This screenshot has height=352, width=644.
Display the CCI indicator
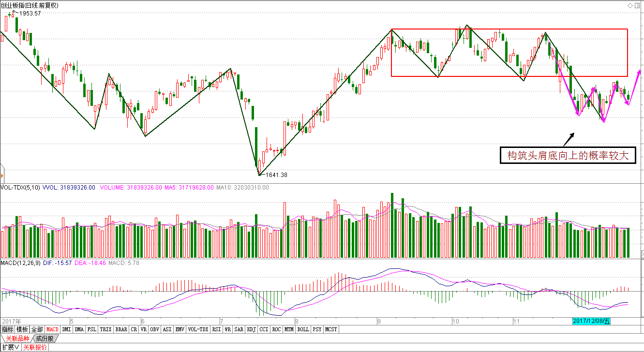(264, 329)
